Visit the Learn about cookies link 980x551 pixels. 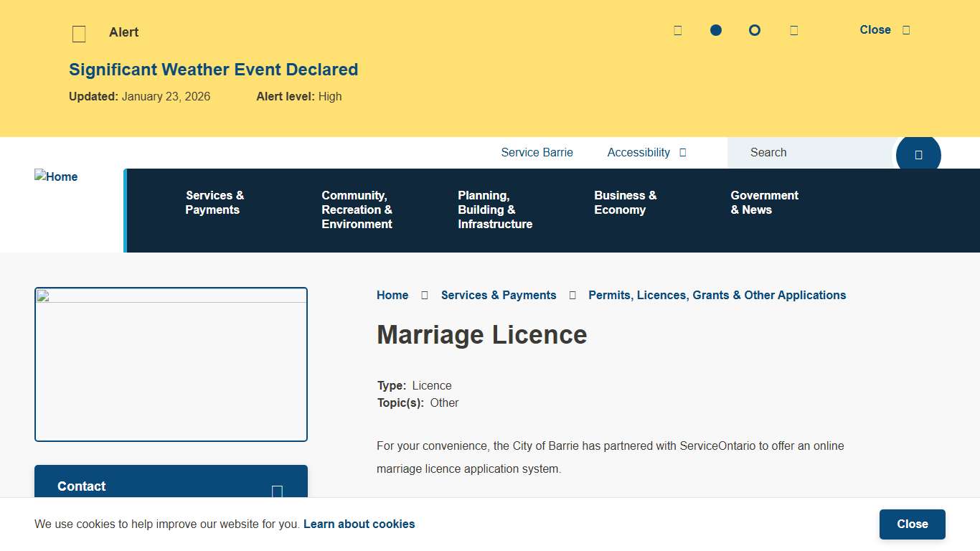coord(359,524)
